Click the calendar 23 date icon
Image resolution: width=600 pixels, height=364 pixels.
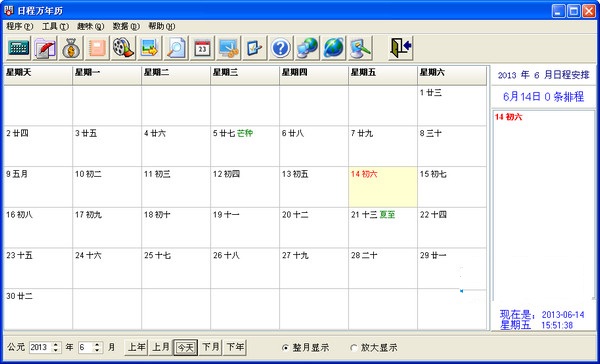pos(202,48)
